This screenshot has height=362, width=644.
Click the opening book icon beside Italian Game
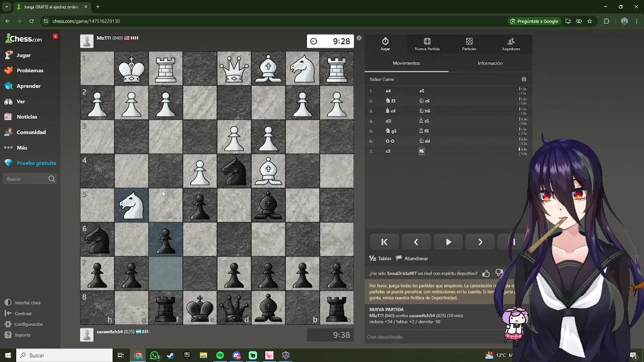(x=524, y=79)
